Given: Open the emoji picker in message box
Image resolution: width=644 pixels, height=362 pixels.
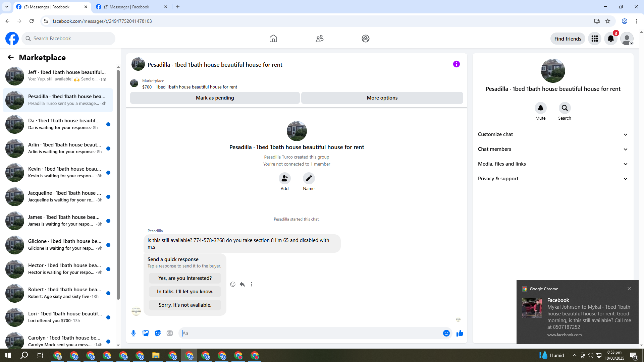Looking at the screenshot, I should coord(446,333).
